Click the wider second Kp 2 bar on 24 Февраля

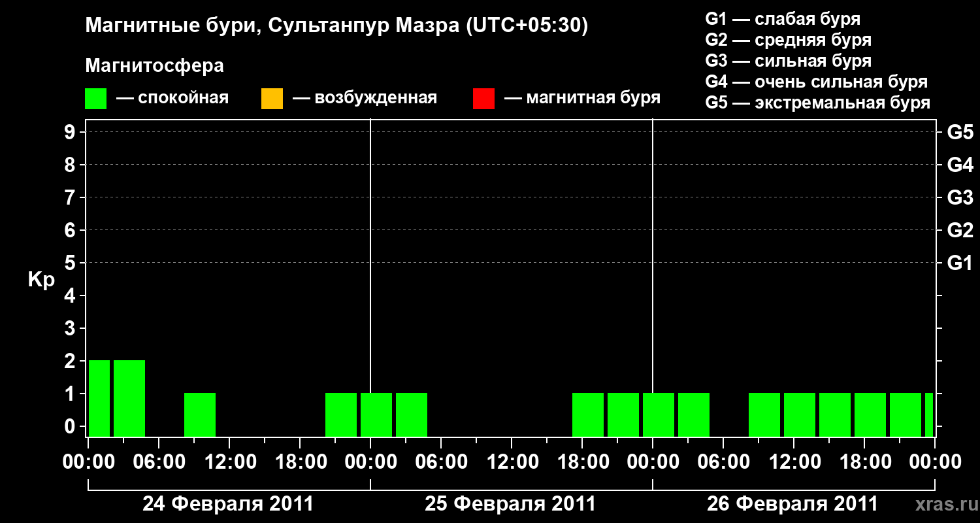(129, 398)
